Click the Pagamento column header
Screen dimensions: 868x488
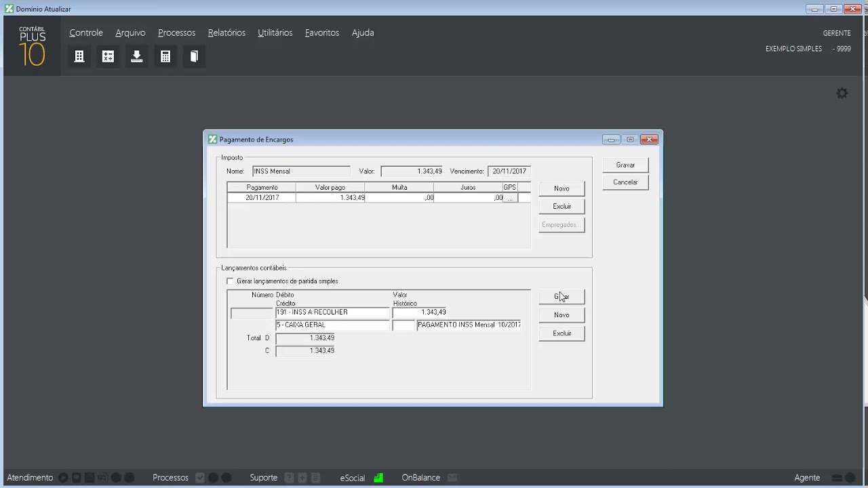pos(262,188)
